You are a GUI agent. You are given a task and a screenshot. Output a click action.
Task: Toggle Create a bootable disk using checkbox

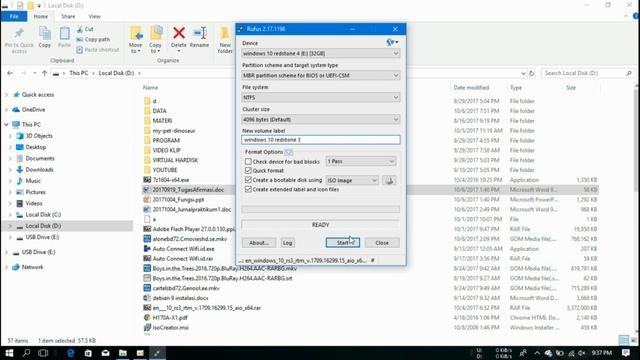[248, 180]
